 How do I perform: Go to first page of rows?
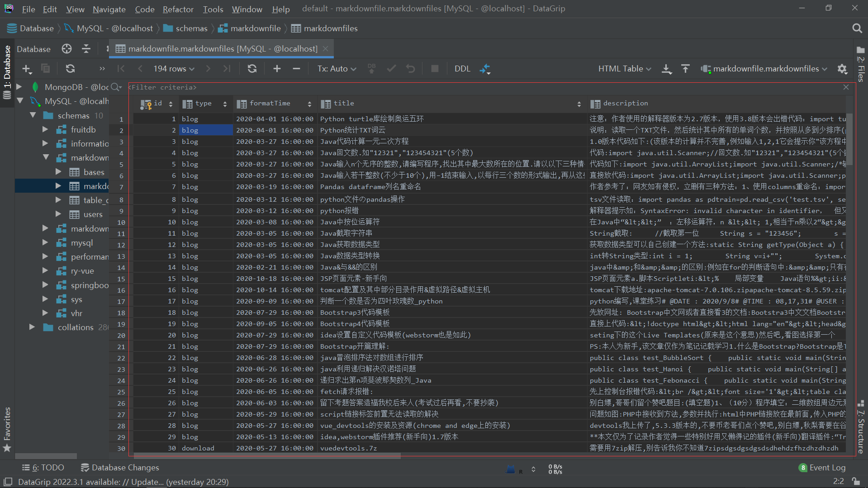121,69
